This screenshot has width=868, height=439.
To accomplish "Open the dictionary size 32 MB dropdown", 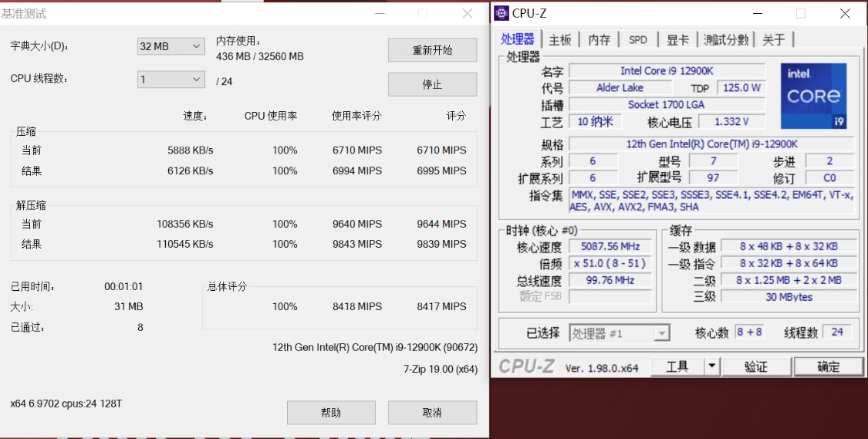I will pyautogui.click(x=171, y=46).
